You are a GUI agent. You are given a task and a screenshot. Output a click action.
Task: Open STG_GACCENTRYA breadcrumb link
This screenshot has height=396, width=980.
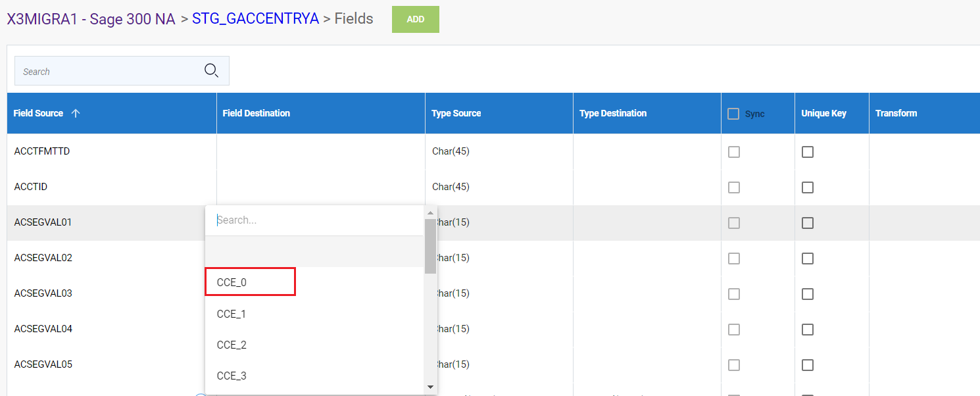255,19
